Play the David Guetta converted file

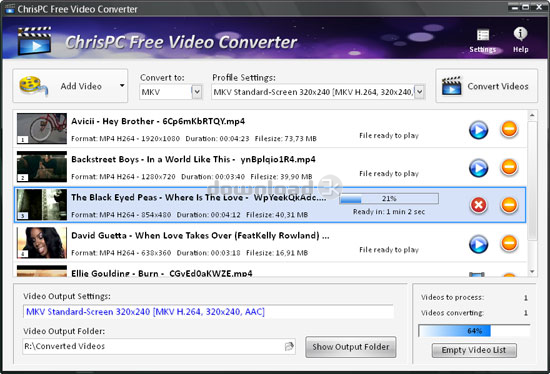[x=478, y=244]
